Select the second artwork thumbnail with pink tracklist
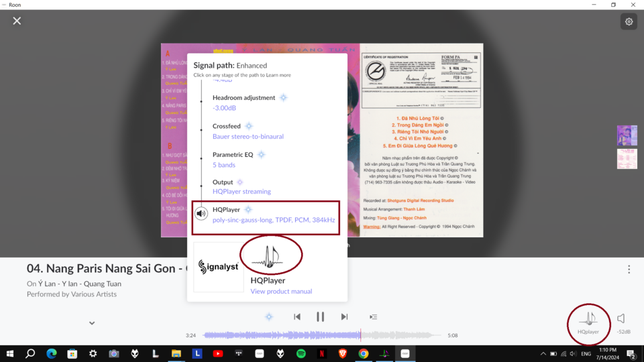This screenshot has width=644, height=362. click(x=627, y=159)
